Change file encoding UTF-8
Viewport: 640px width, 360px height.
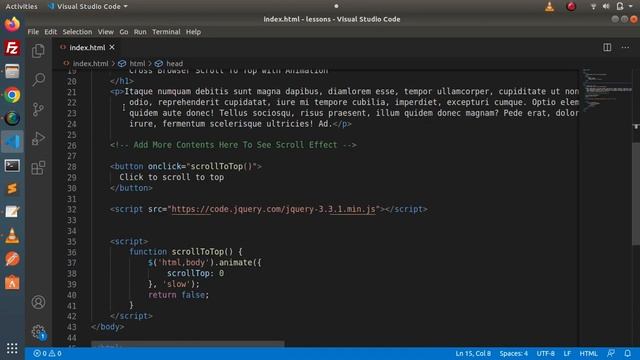coord(545,353)
